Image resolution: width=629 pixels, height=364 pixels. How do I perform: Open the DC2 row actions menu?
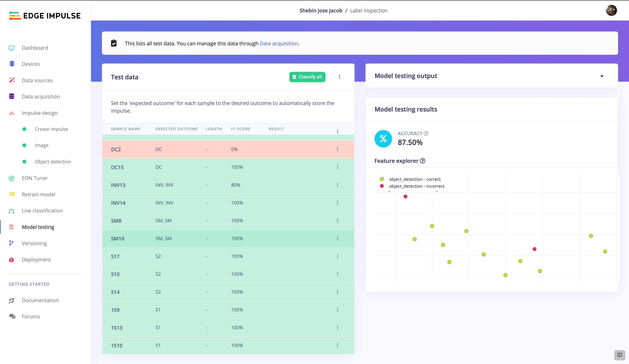tap(337, 149)
